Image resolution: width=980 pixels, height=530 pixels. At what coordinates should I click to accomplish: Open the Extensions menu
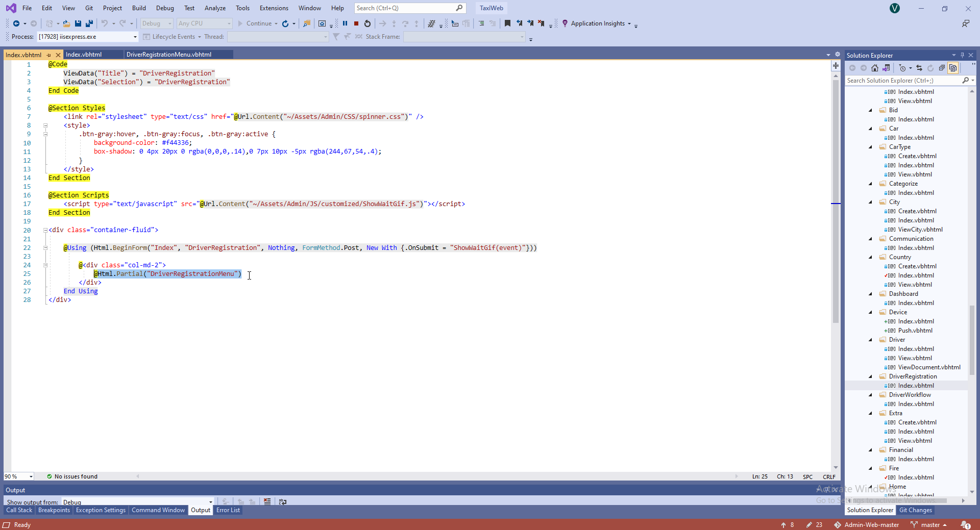click(274, 8)
